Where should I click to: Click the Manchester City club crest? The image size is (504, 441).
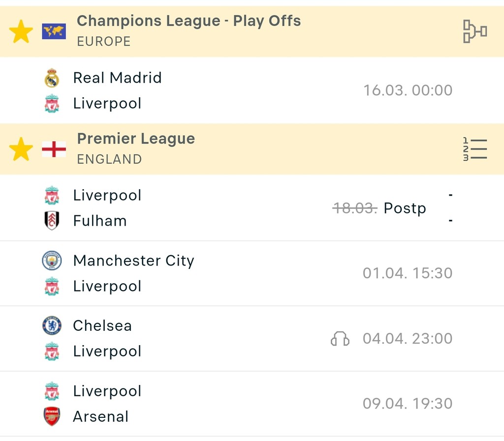click(52, 261)
